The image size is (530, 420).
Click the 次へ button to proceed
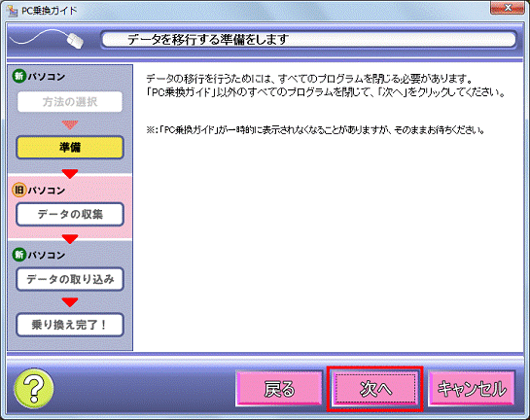click(x=374, y=389)
